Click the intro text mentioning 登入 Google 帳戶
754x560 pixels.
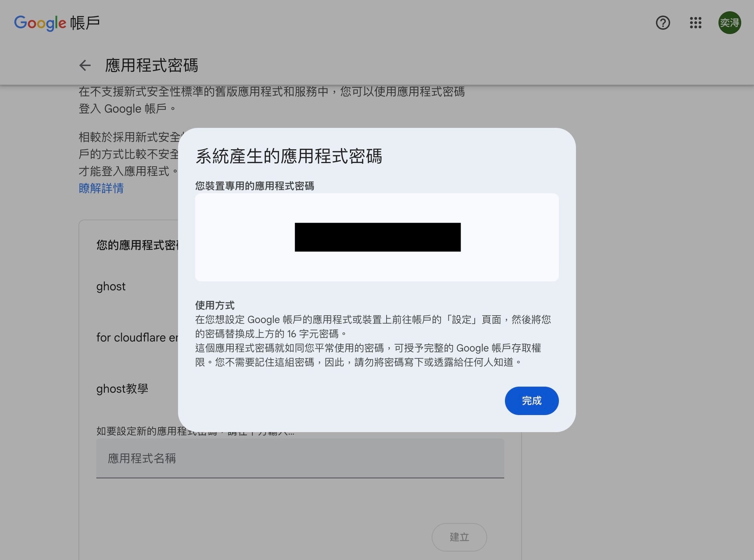[x=271, y=100]
